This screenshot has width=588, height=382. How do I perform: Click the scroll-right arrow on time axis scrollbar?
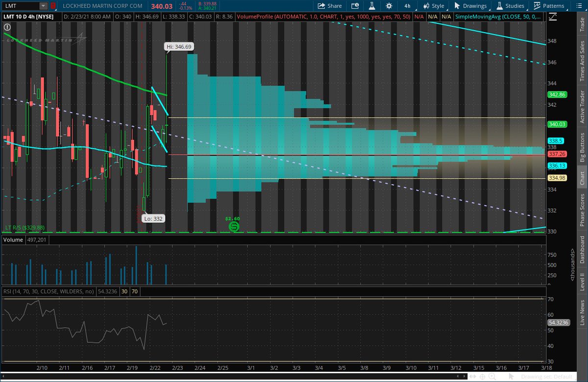point(464,376)
